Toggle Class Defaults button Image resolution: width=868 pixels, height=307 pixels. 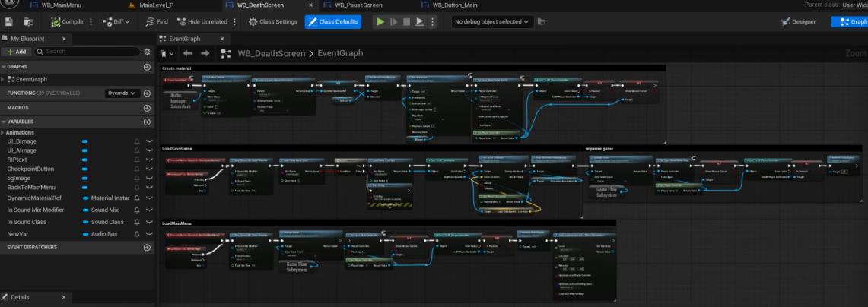click(332, 21)
